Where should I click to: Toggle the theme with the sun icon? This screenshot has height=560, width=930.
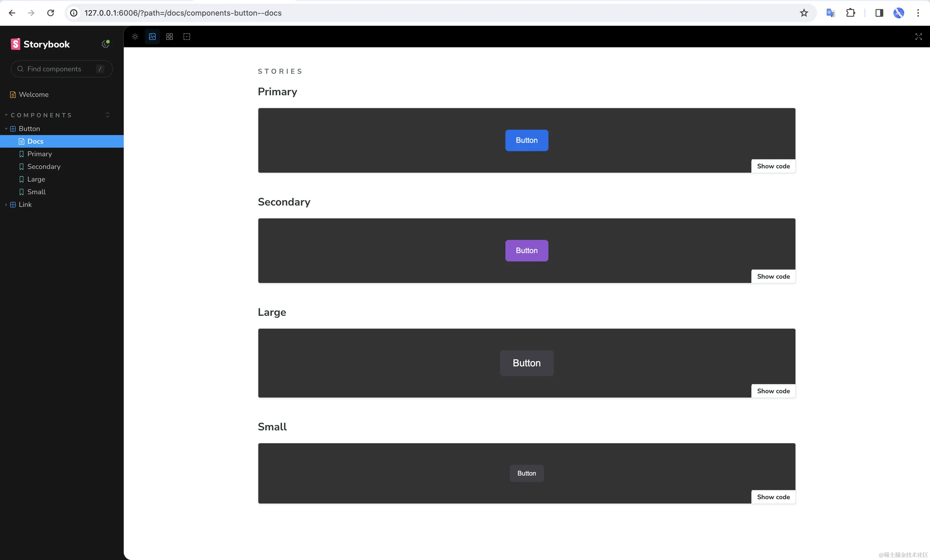(x=135, y=37)
